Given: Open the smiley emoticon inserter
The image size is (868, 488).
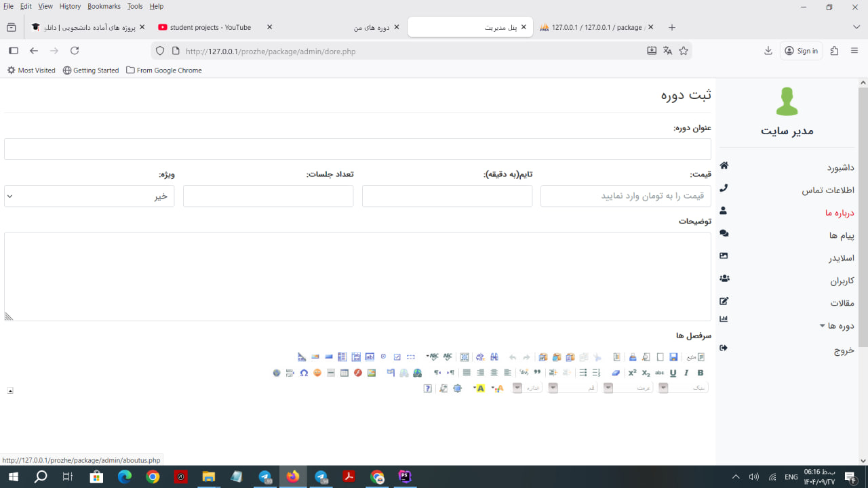Looking at the screenshot, I should point(317,373).
